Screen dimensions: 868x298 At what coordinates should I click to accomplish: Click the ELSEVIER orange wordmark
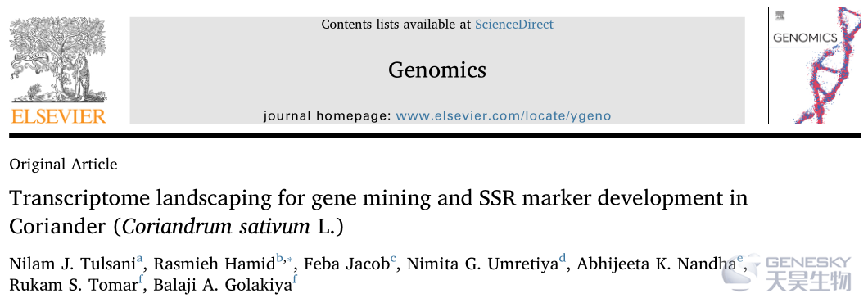point(59,115)
